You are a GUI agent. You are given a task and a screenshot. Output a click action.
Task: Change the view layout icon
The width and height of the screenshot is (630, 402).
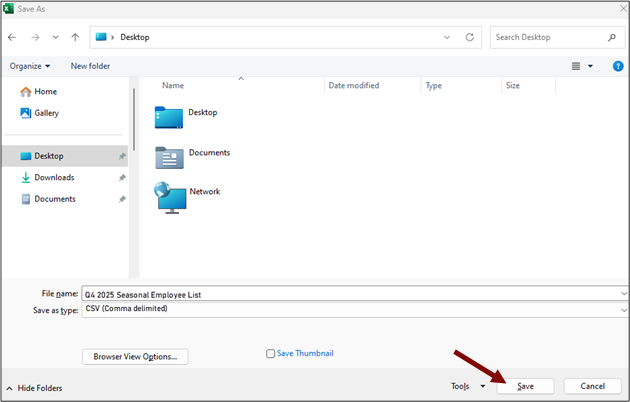(x=577, y=66)
